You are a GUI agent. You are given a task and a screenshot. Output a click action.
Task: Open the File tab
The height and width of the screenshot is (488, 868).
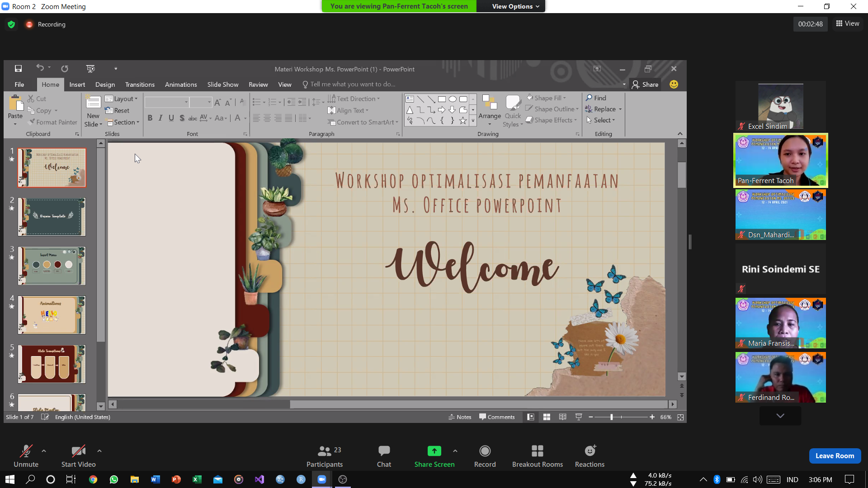(x=19, y=84)
